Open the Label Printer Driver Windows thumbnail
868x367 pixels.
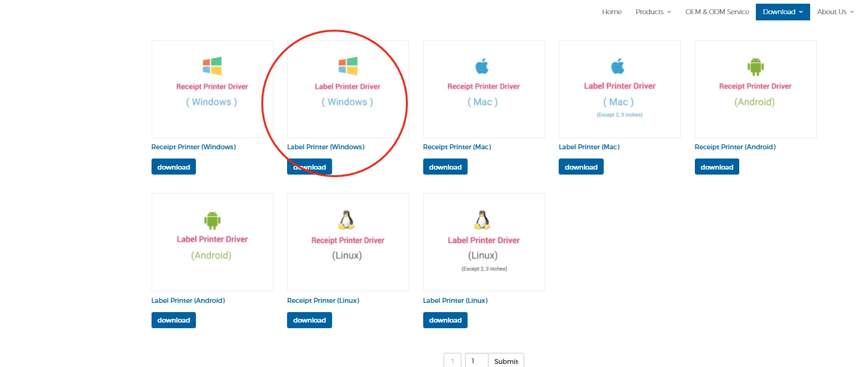click(348, 89)
